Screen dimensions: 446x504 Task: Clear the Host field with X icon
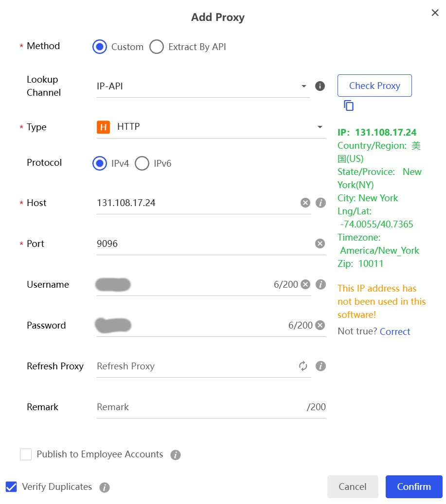click(305, 203)
